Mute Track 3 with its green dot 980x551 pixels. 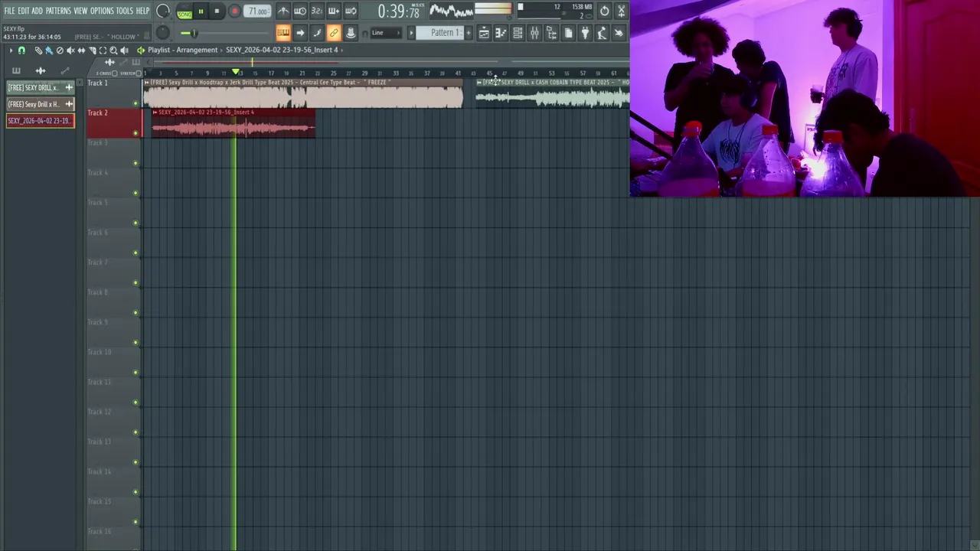pyautogui.click(x=136, y=163)
